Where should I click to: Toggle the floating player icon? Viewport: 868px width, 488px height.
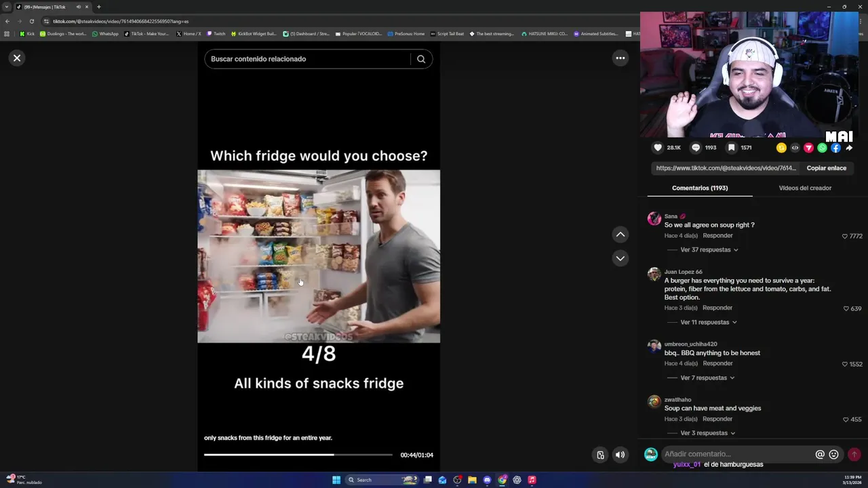[600, 455]
